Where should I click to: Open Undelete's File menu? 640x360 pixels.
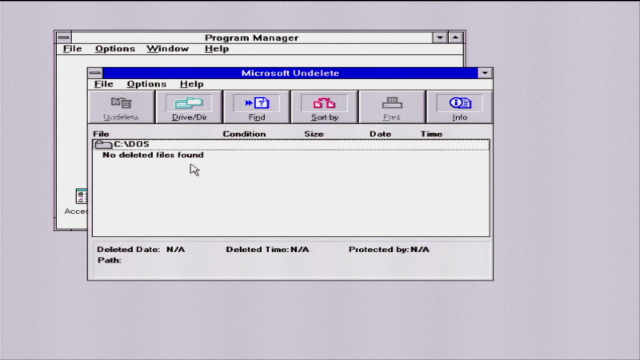point(104,84)
